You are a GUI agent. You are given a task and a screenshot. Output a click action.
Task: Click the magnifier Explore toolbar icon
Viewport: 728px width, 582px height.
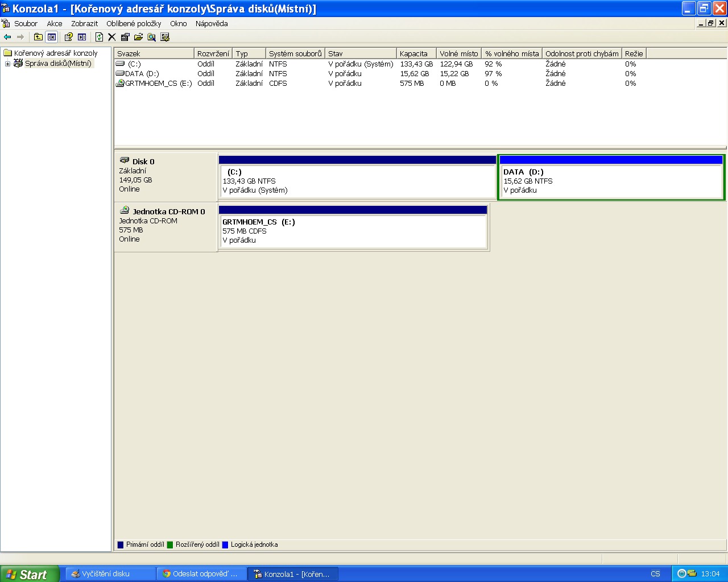pos(151,37)
